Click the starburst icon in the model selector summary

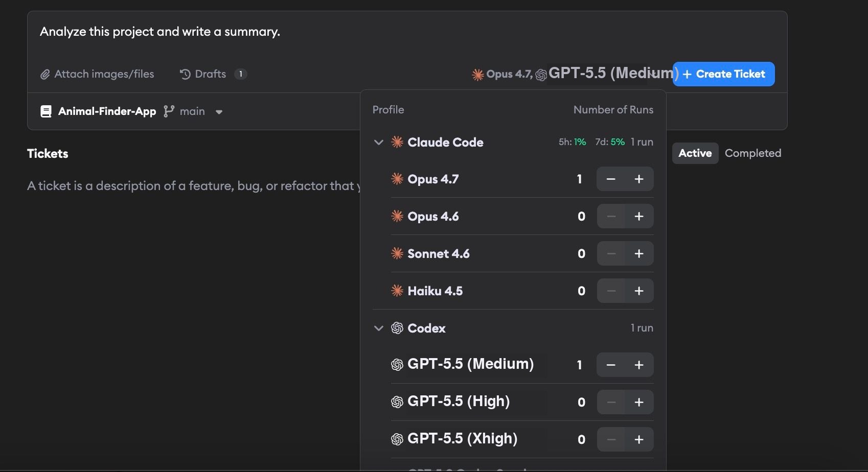478,75
